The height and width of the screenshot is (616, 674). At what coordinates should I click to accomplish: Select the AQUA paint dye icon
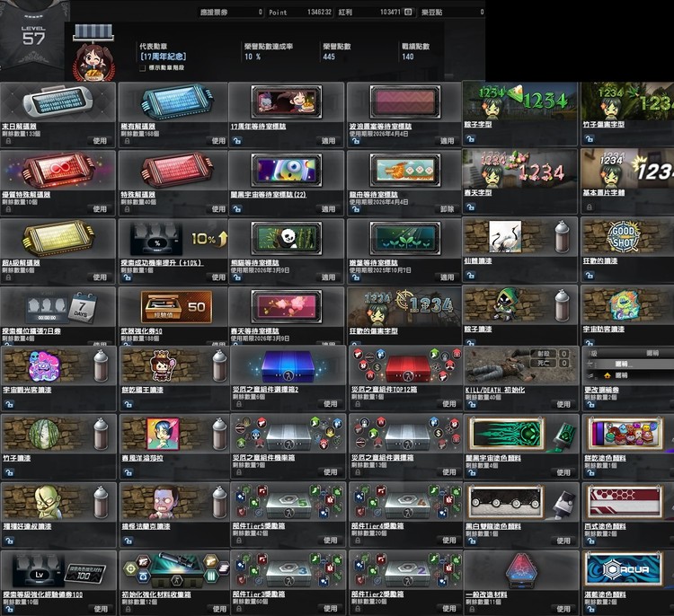(624, 569)
